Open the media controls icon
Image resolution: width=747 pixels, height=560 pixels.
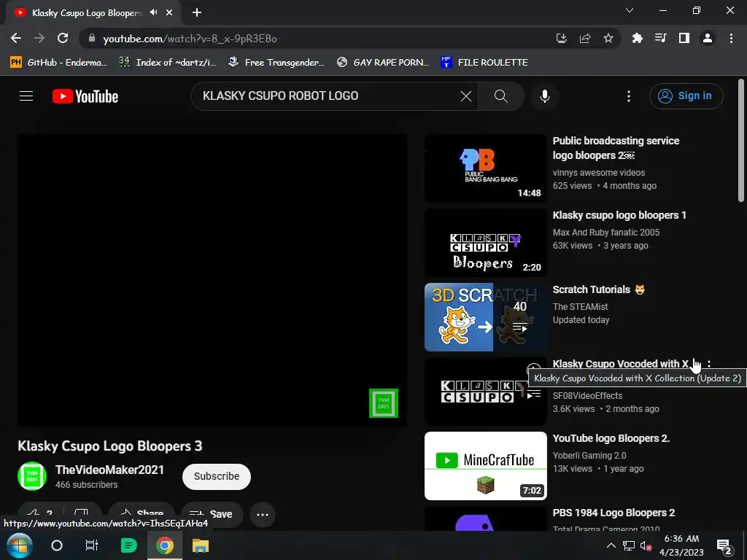tap(661, 38)
